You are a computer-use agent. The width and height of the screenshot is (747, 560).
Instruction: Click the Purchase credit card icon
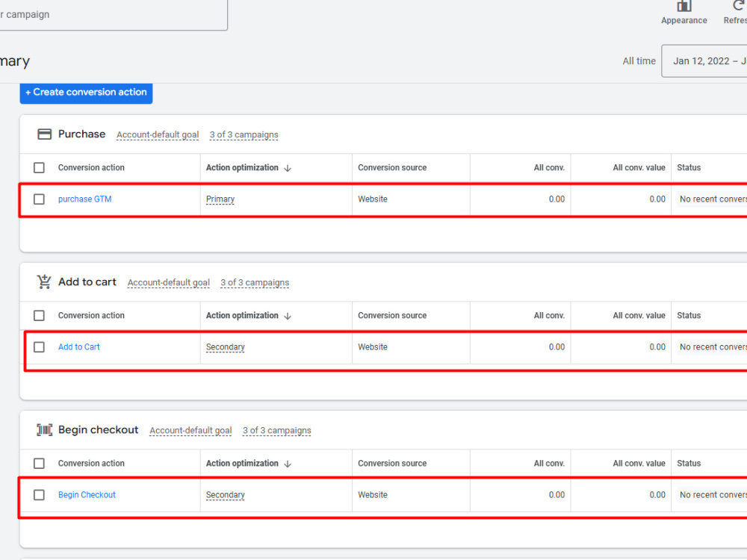pyautogui.click(x=44, y=134)
